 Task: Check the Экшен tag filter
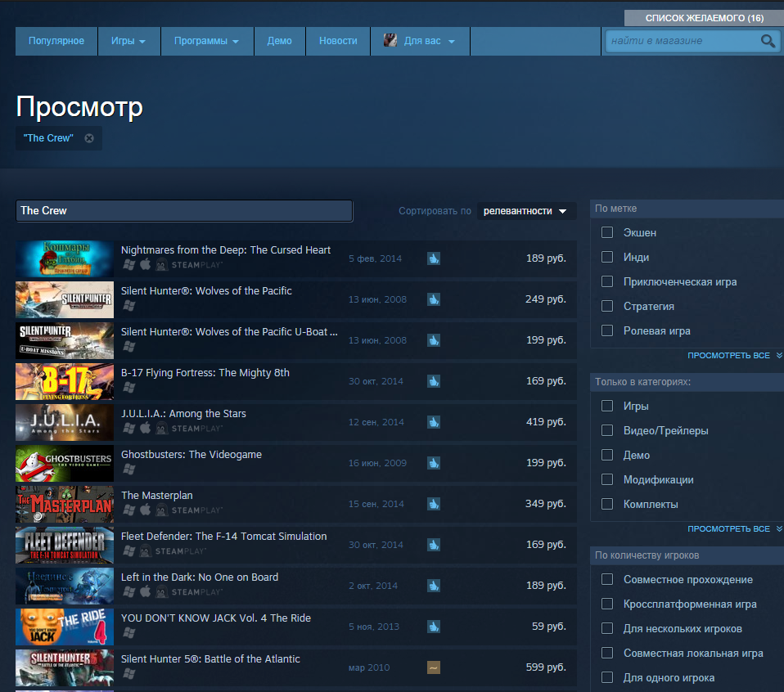click(x=607, y=232)
